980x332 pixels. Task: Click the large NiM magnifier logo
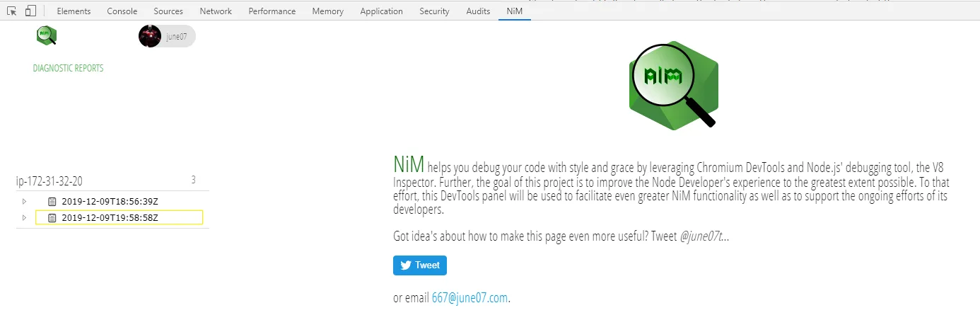[x=674, y=85]
